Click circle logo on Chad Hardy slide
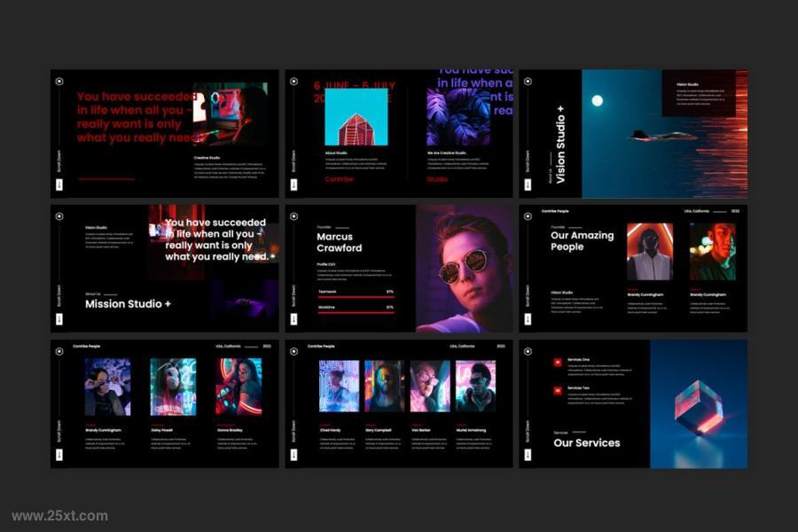The height and width of the screenshot is (532, 798). click(293, 351)
